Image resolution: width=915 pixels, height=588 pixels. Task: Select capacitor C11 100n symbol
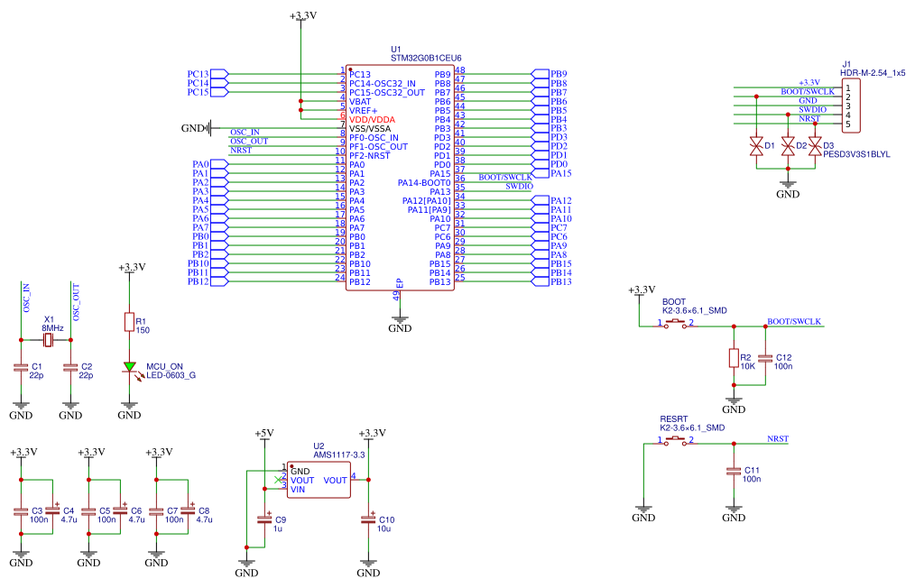click(733, 472)
